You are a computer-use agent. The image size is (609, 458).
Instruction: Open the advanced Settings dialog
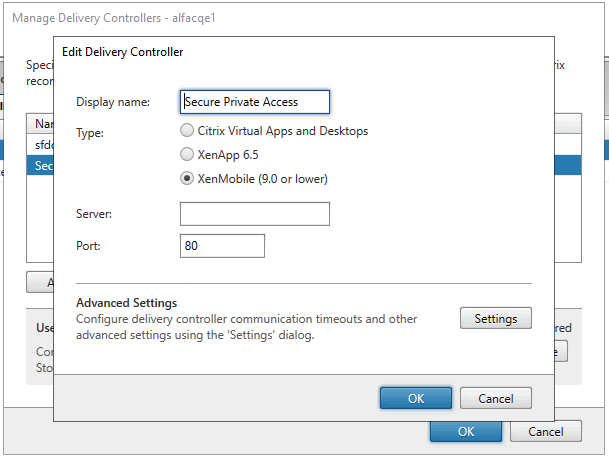[x=495, y=319]
